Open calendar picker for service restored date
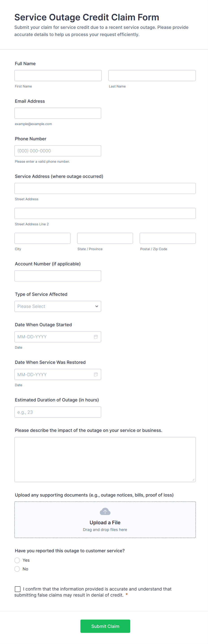The height and width of the screenshot is (644, 208). click(96, 374)
